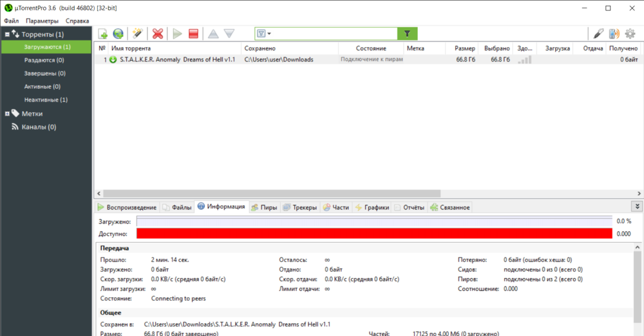
Task: Switch to the Графики tab
Action: tap(372, 207)
